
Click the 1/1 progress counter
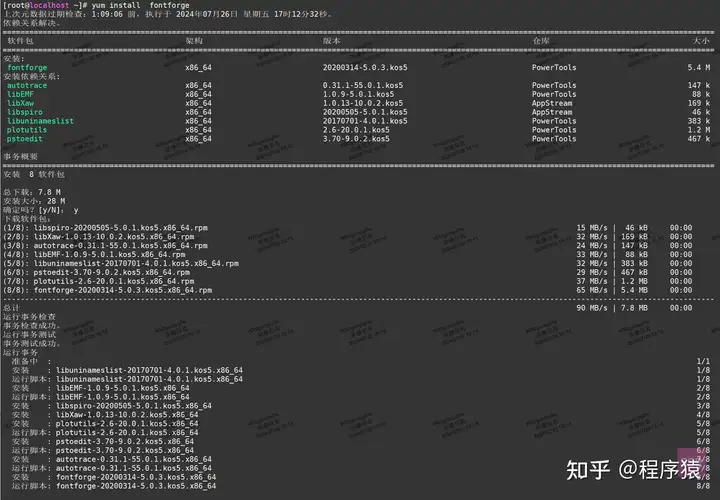pyautogui.click(x=703, y=361)
